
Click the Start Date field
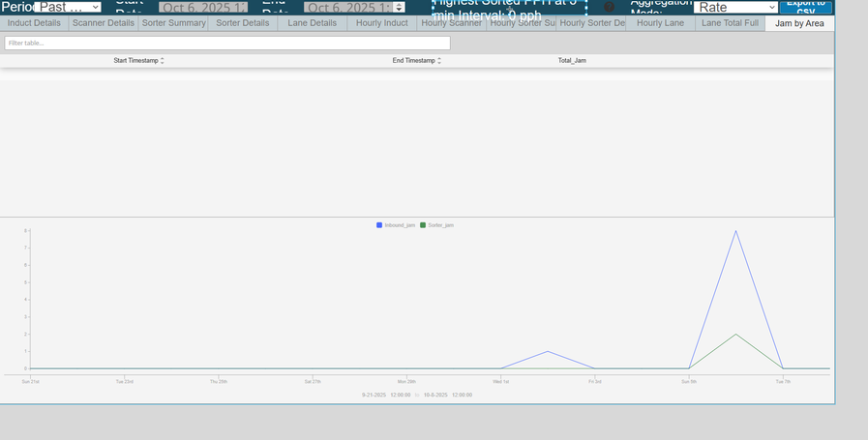click(203, 8)
